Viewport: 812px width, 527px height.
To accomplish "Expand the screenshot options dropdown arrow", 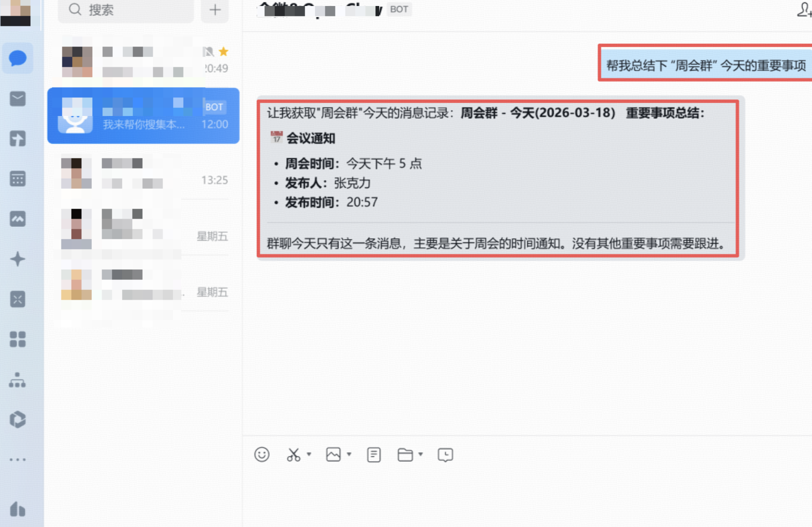I will tap(309, 454).
